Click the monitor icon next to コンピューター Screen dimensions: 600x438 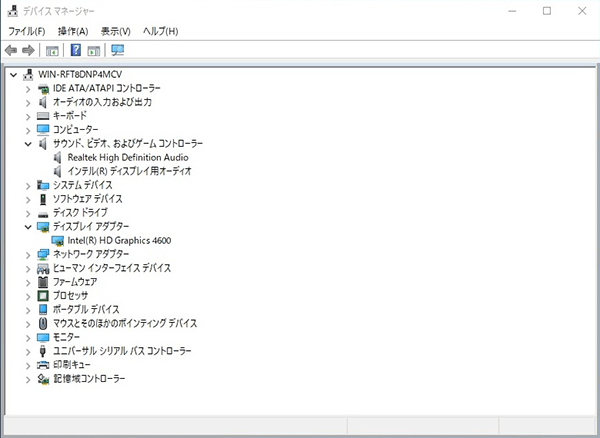point(43,130)
